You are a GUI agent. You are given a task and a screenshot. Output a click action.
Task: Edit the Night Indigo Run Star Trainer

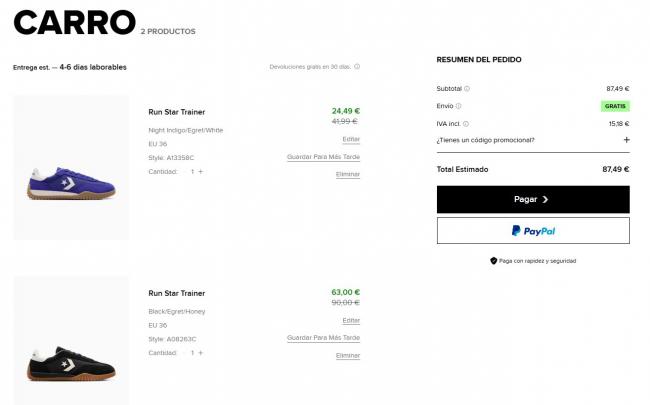click(351, 139)
